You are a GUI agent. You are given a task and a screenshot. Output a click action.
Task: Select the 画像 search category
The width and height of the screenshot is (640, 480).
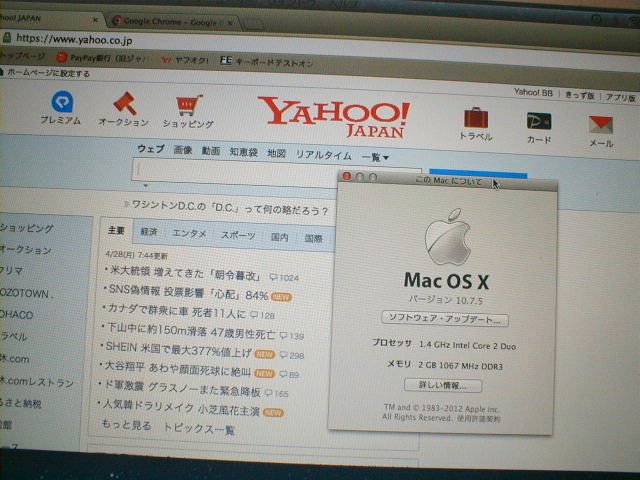[182, 150]
